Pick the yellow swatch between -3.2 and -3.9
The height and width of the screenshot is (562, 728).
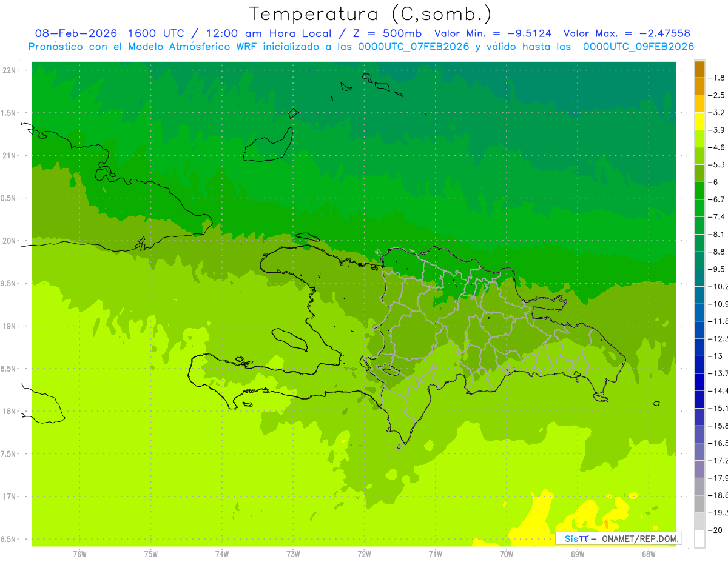[699, 121]
